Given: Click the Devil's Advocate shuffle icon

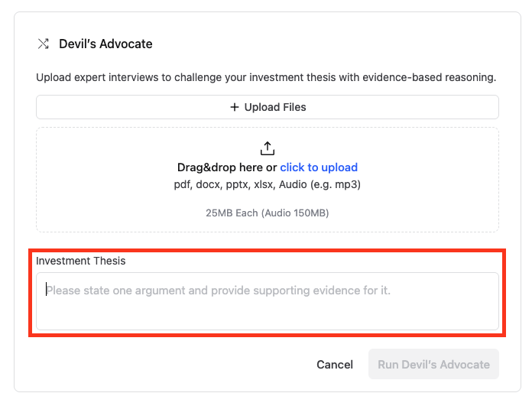Looking at the screenshot, I should pyautogui.click(x=44, y=44).
